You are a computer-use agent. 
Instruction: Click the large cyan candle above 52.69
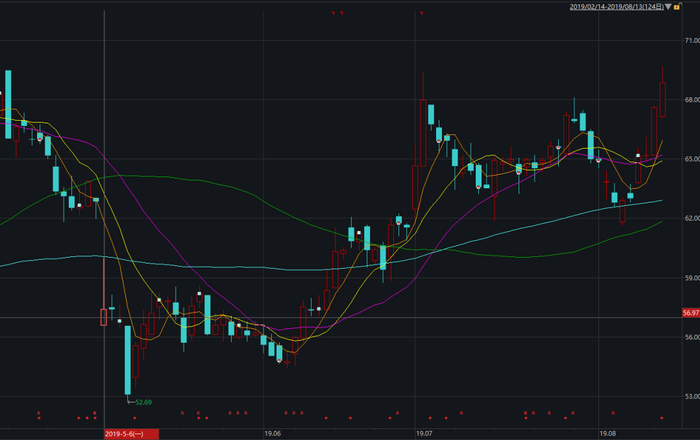point(128,360)
